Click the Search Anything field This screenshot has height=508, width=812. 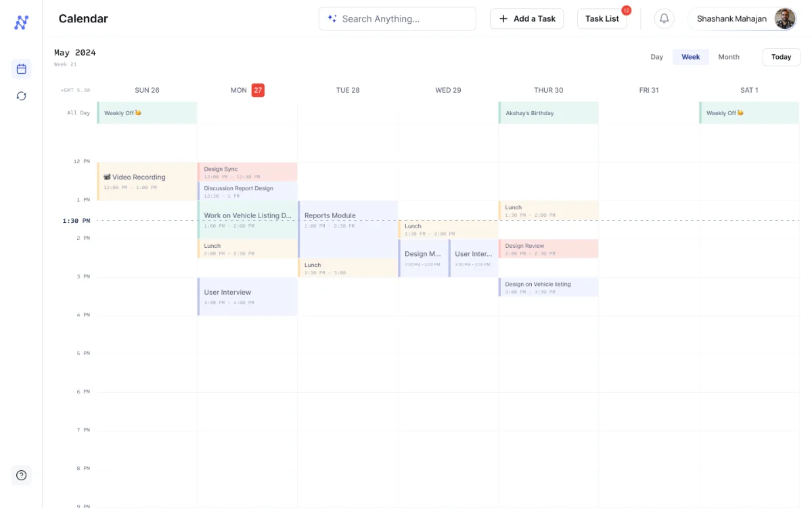[x=397, y=18]
